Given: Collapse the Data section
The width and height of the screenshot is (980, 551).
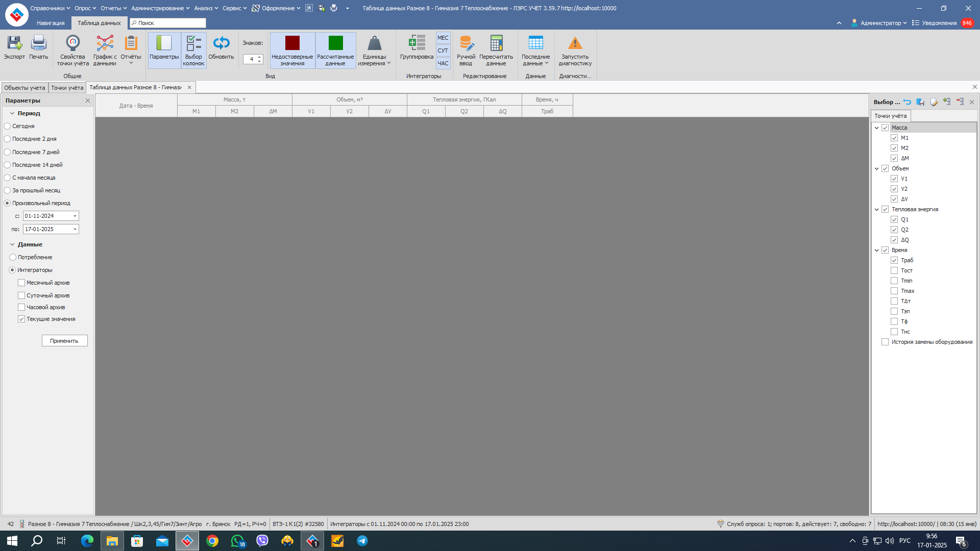Looking at the screenshot, I should coord(12,244).
